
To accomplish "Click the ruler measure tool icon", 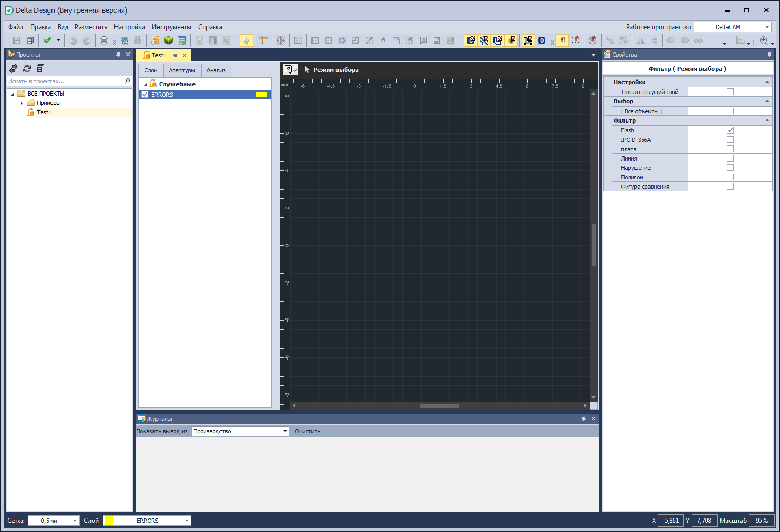I will tap(264, 41).
